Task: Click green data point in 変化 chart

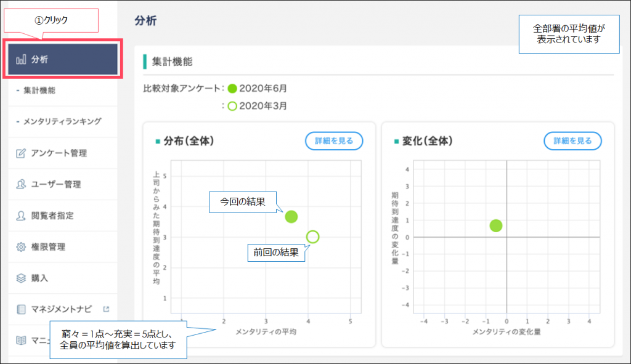Action: (496, 225)
